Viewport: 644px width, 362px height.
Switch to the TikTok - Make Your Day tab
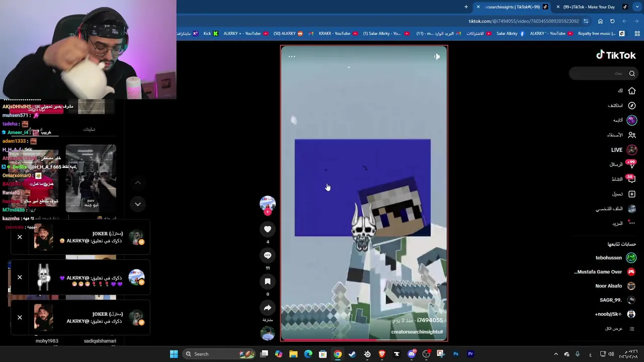593,7
